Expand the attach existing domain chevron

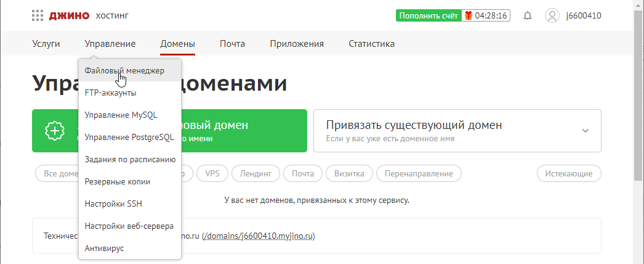point(585,131)
